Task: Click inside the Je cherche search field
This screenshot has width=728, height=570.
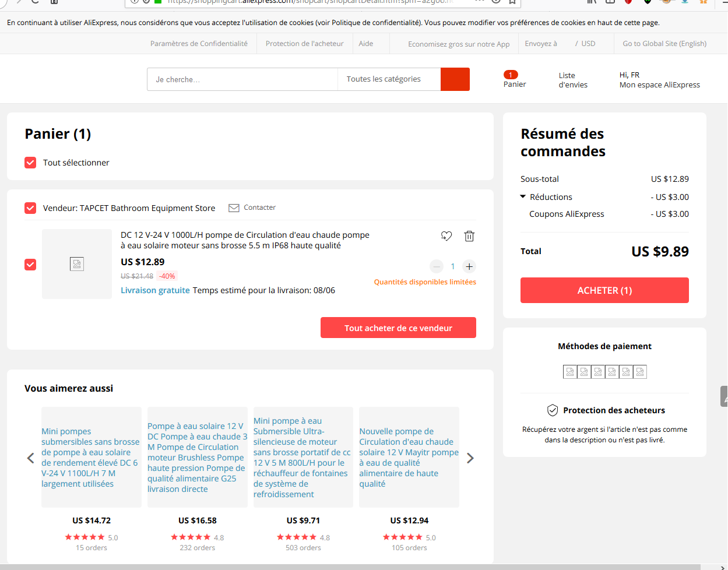Action: [x=242, y=79]
